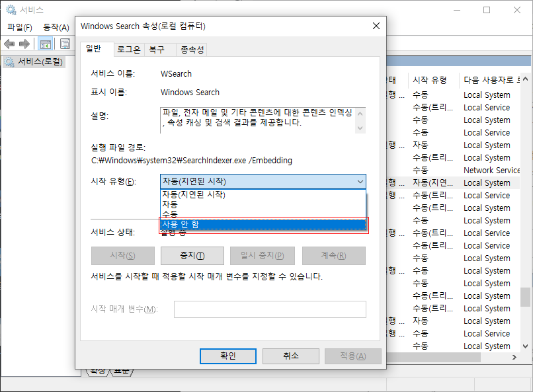The height and width of the screenshot is (392, 533).
Task: Toggle the console tree pane toolbar icon
Action: coord(45,44)
